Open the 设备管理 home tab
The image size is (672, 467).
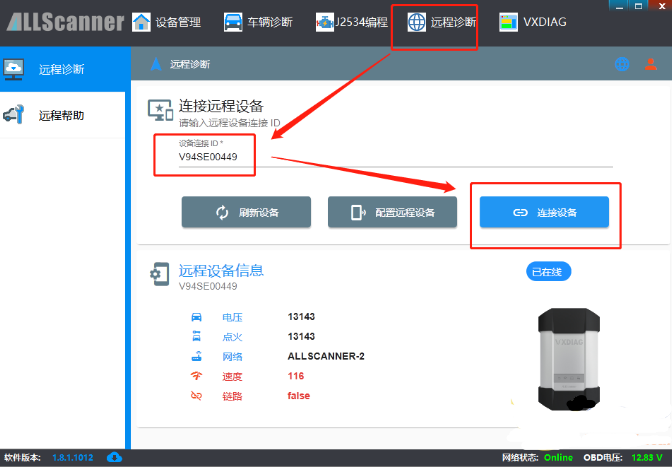(x=166, y=22)
